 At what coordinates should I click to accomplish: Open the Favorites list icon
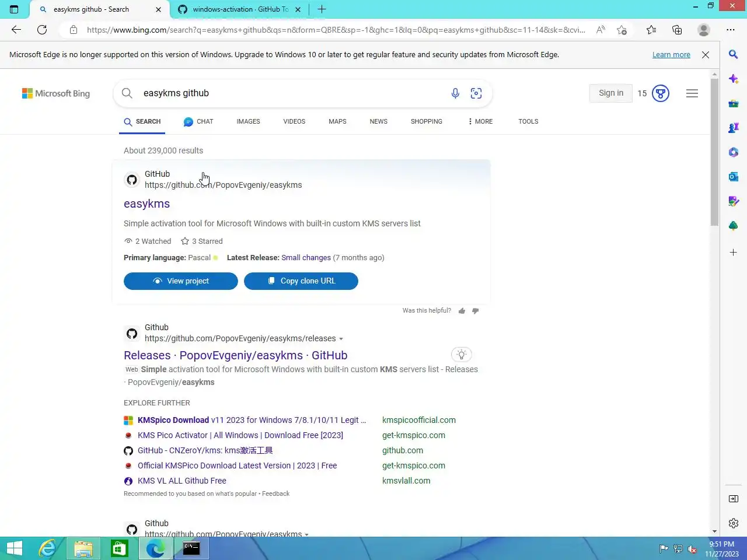click(x=651, y=30)
